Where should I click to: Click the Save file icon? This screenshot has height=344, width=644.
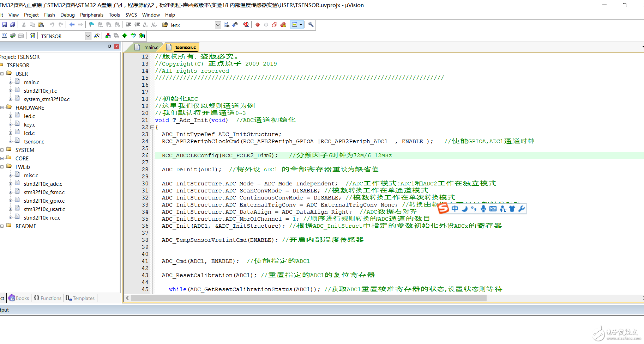pos(4,25)
